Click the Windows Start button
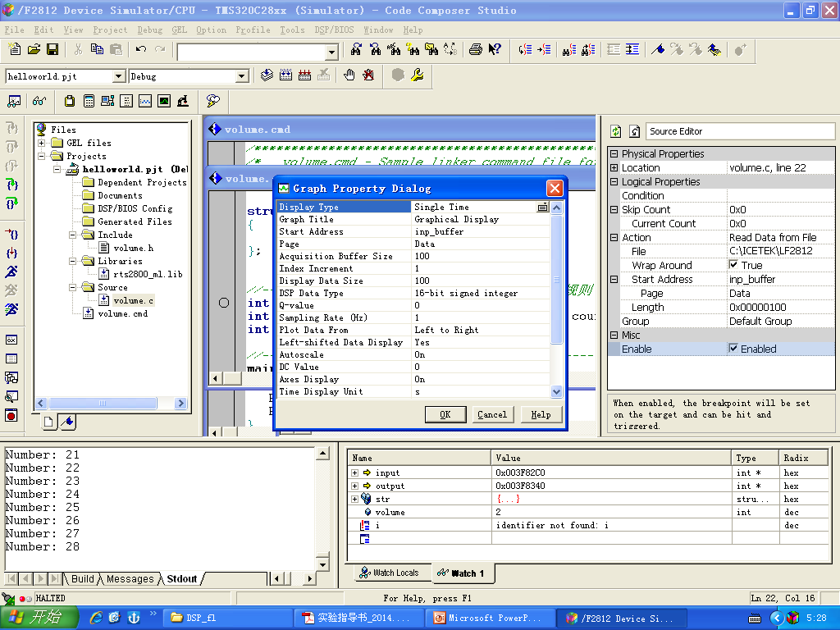This screenshot has height=630, width=840. (39, 618)
